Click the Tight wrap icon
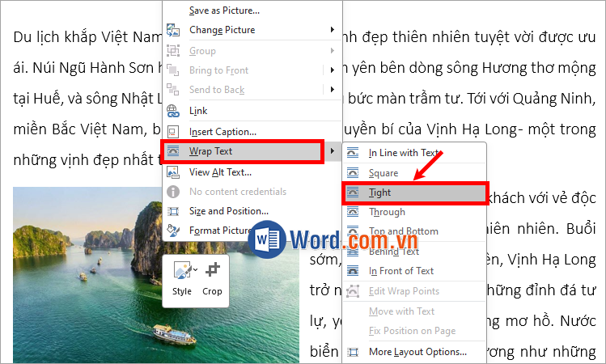This screenshot has height=364, width=606. pyautogui.click(x=353, y=192)
